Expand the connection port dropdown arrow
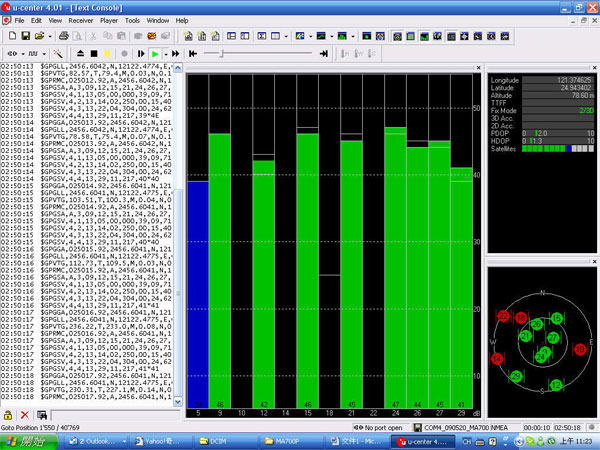 (x=23, y=54)
